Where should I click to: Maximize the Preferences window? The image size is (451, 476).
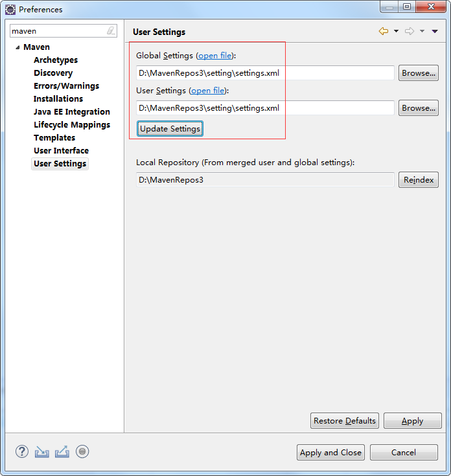point(407,6)
